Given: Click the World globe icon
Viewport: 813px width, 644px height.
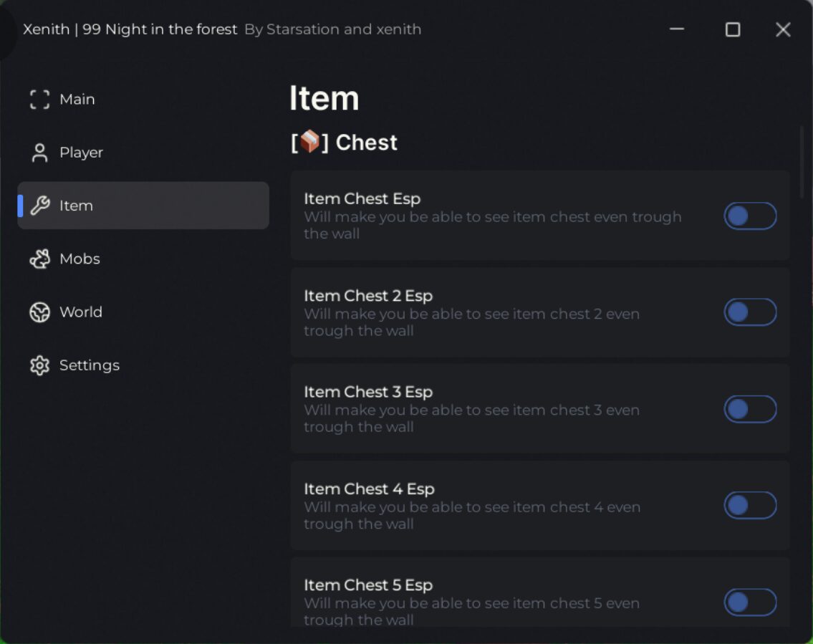Looking at the screenshot, I should (40, 312).
